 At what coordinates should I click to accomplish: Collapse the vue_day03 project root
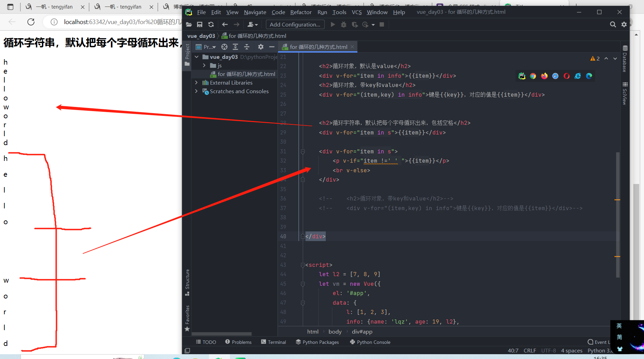(x=197, y=57)
